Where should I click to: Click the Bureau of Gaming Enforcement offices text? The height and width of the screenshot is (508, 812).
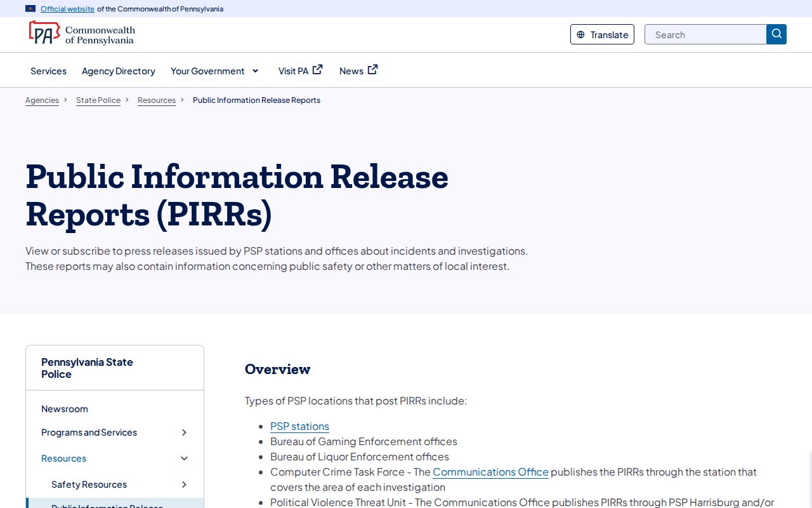coord(363,441)
